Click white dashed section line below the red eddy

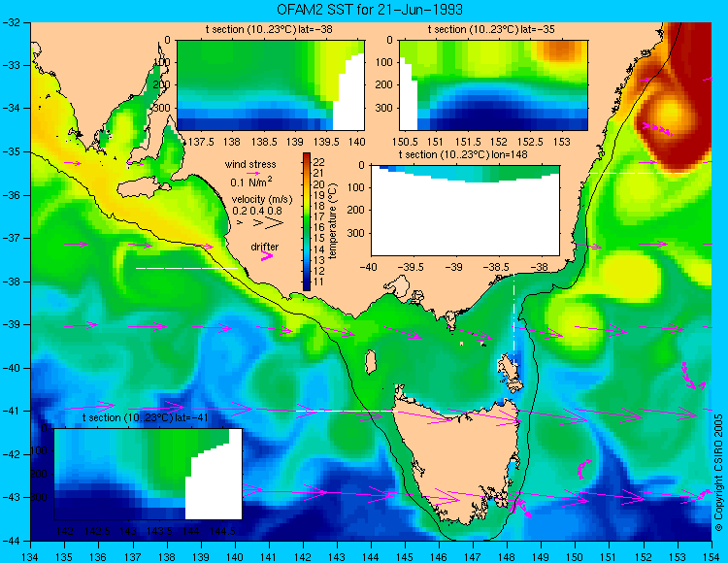(640, 173)
